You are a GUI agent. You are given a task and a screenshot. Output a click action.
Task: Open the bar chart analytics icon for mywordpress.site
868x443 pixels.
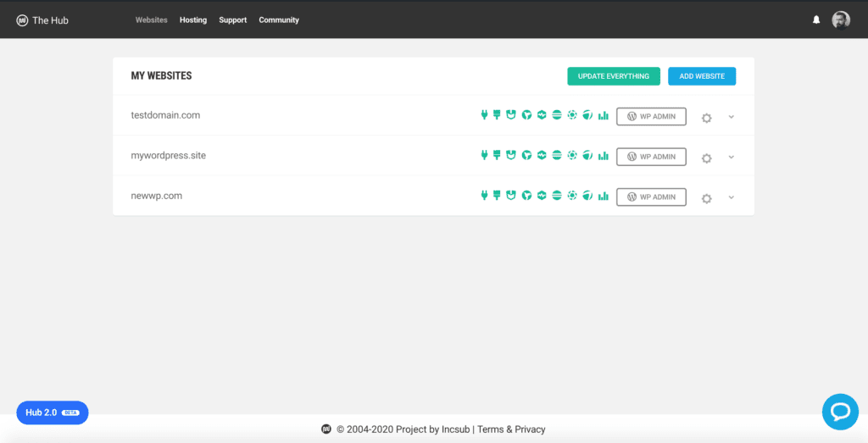[604, 156]
